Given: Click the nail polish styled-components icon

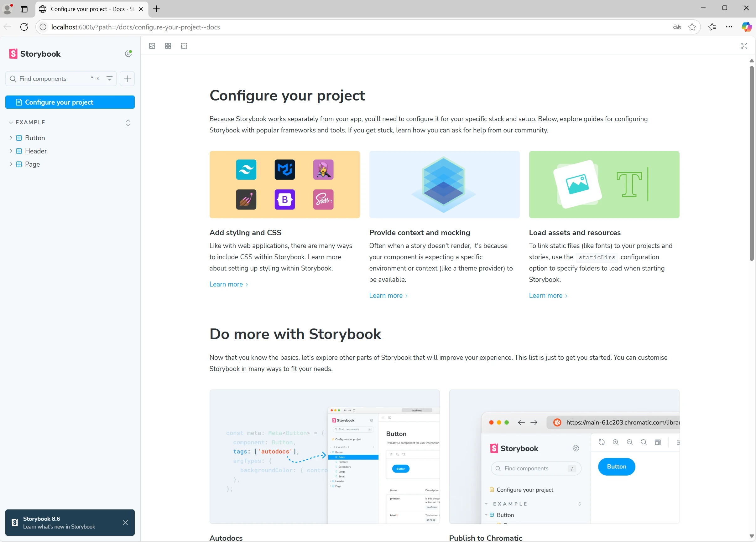Looking at the screenshot, I should (x=246, y=199).
